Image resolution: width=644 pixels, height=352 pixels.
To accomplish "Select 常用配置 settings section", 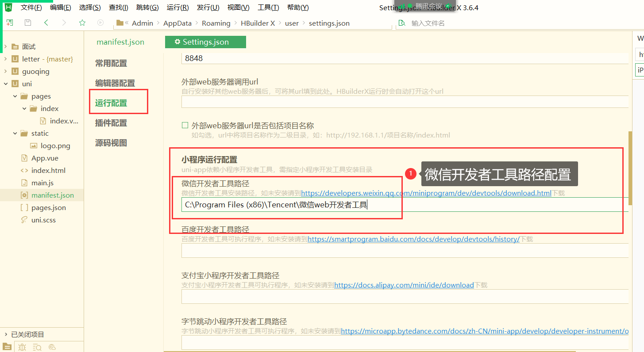I will (111, 63).
